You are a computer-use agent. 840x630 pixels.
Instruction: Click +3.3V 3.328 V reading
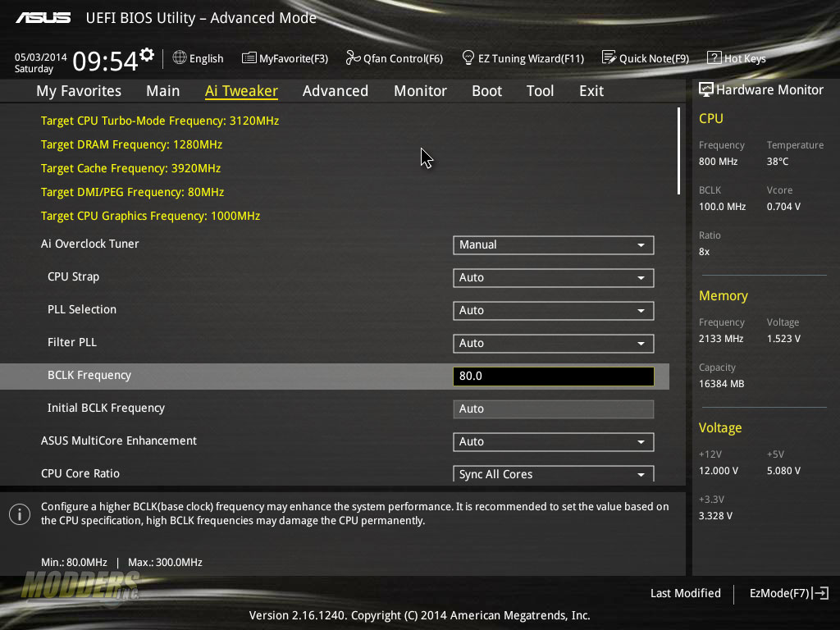[715, 515]
